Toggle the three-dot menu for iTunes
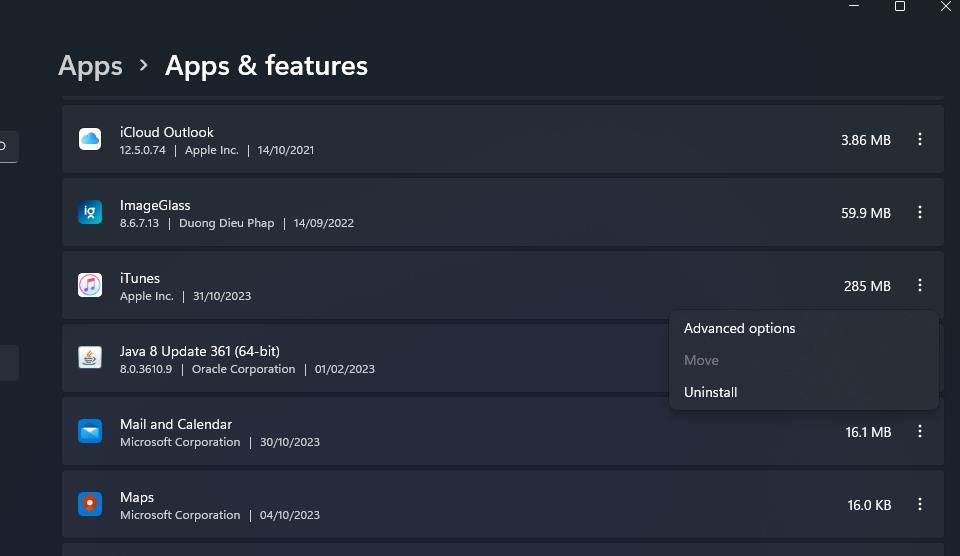 point(919,286)
